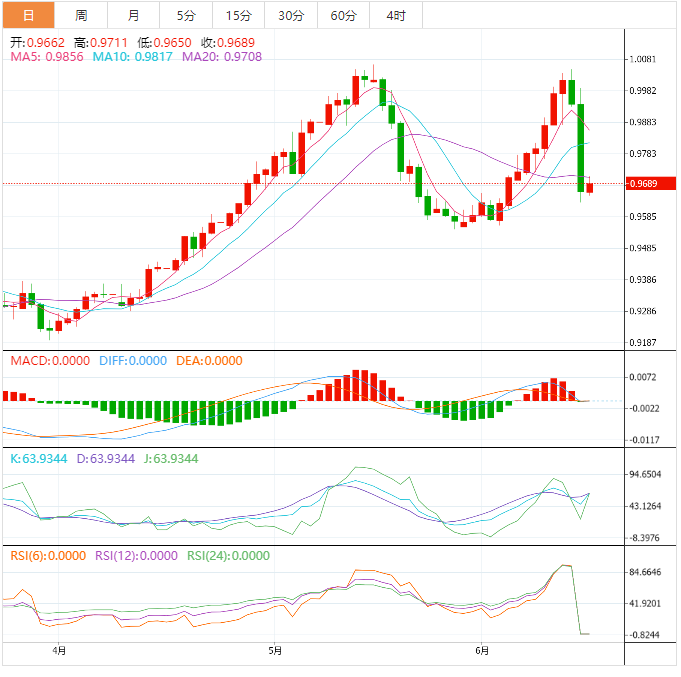
Task: Switch to the 周 weekly tab
Action: 81,16
